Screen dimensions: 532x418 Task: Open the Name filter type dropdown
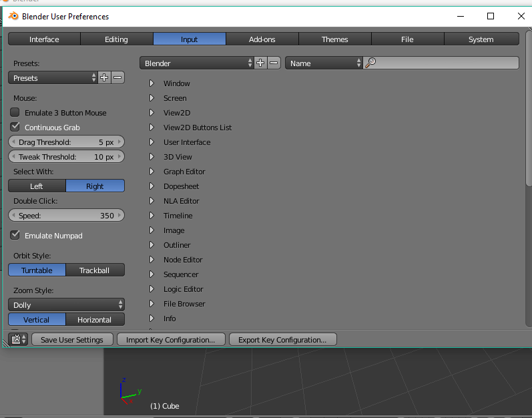click(324, 63)
